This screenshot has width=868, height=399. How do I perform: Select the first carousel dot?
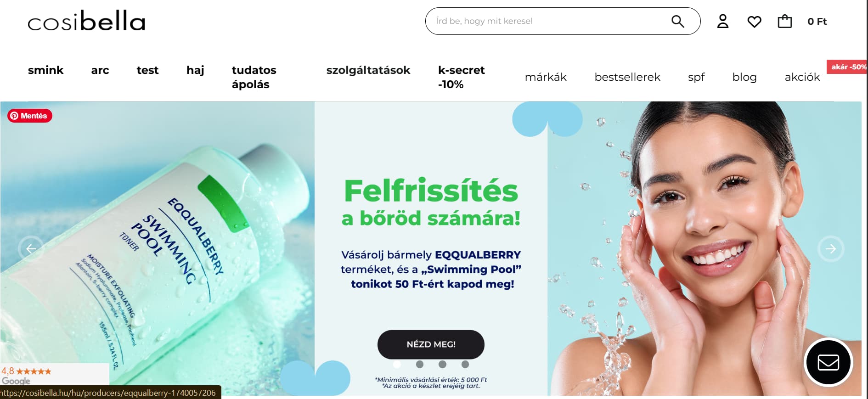coord(397,364)
